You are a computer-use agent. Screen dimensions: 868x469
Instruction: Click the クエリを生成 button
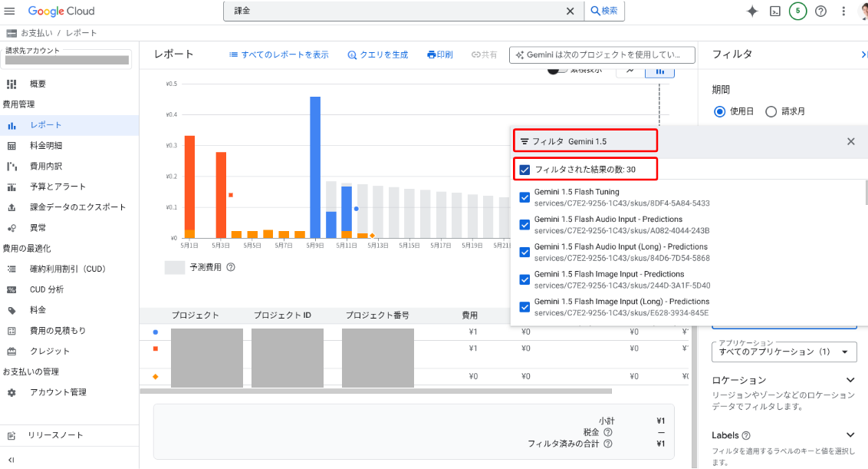point(377,54)
